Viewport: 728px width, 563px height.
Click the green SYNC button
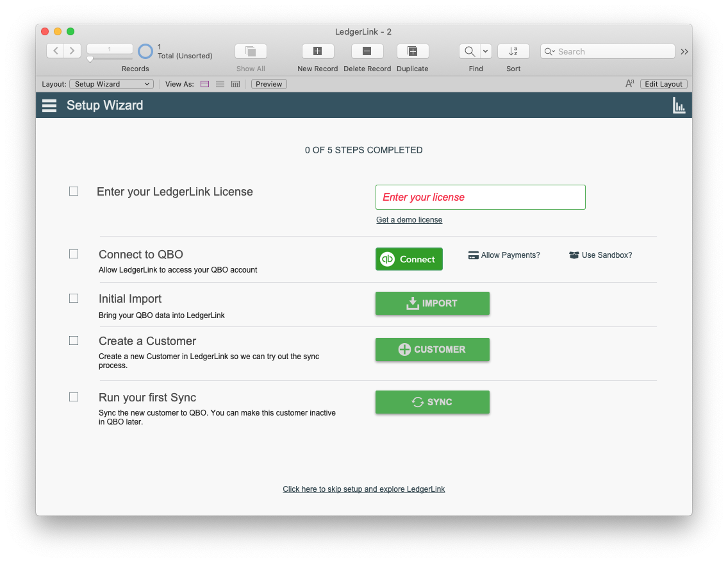pos(432,402)
